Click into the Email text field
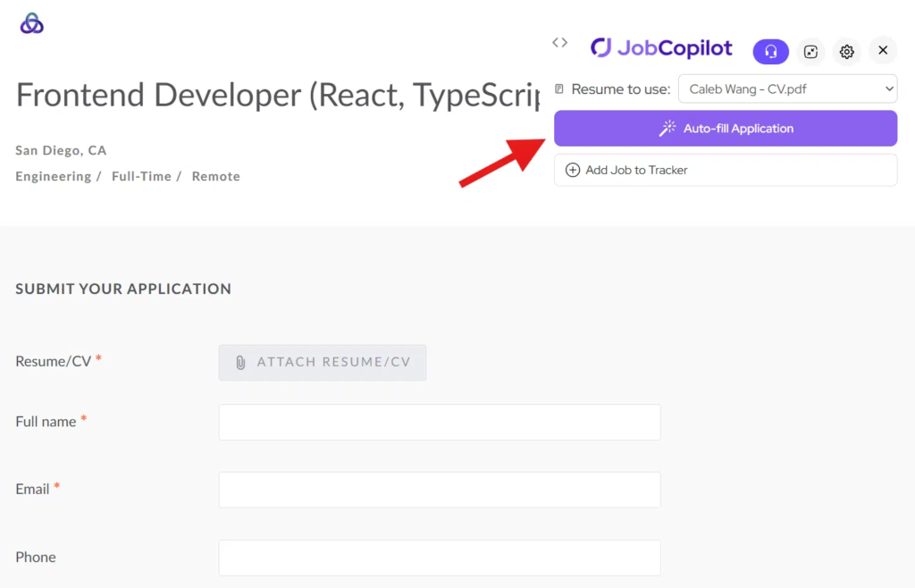 point(439,490)
